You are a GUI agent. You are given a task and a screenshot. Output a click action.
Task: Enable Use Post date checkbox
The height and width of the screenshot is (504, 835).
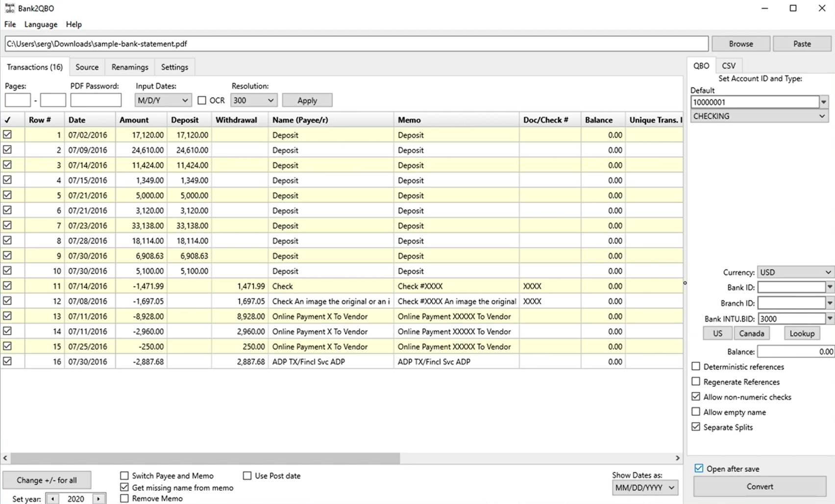pyautogui.click(x=247, y=476)
